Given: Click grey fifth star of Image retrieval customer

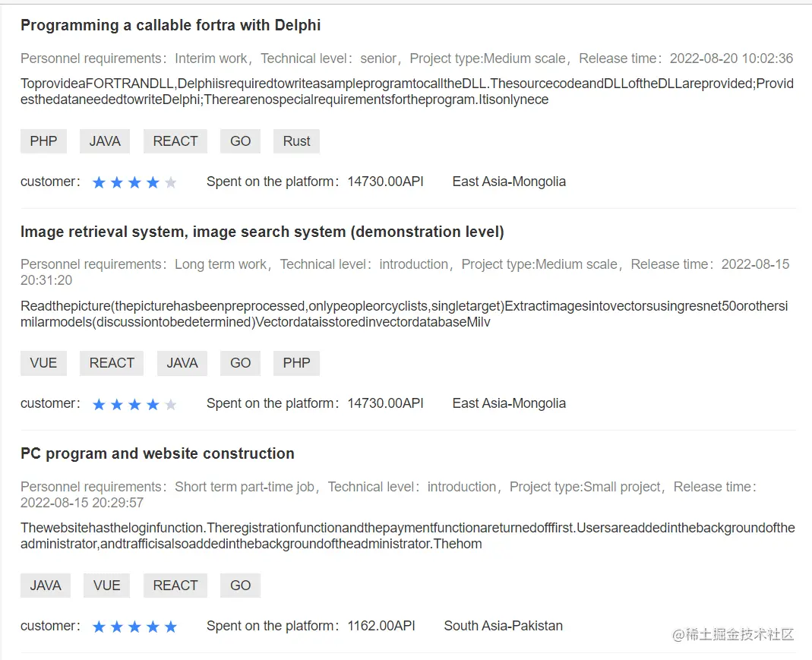Looking at the screenshot, I should (x=170, y=404).
